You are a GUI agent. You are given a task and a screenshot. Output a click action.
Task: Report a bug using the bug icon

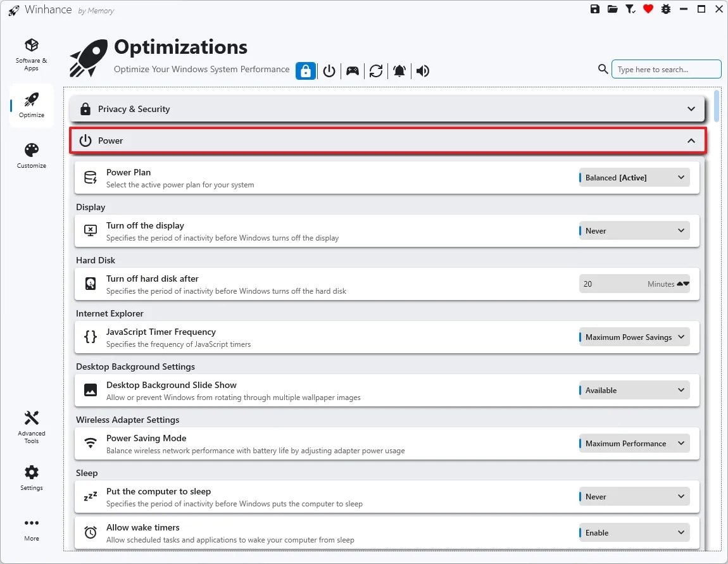(x=665, y=9)
